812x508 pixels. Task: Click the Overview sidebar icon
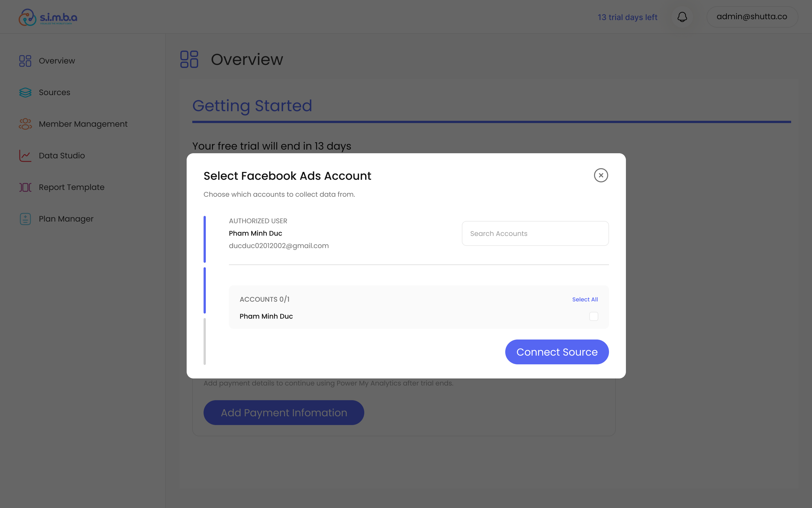(25, 61)
